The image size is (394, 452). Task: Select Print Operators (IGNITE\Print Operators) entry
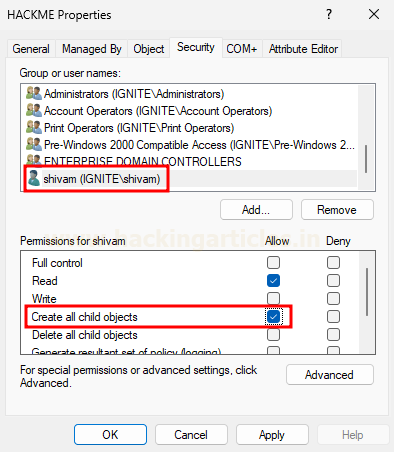(x=191, y=128)
